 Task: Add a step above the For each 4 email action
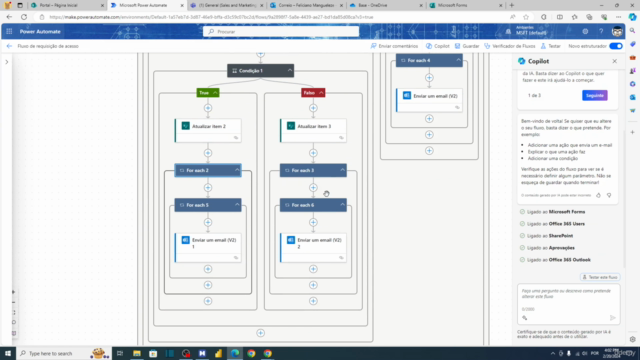coord(429,78)
